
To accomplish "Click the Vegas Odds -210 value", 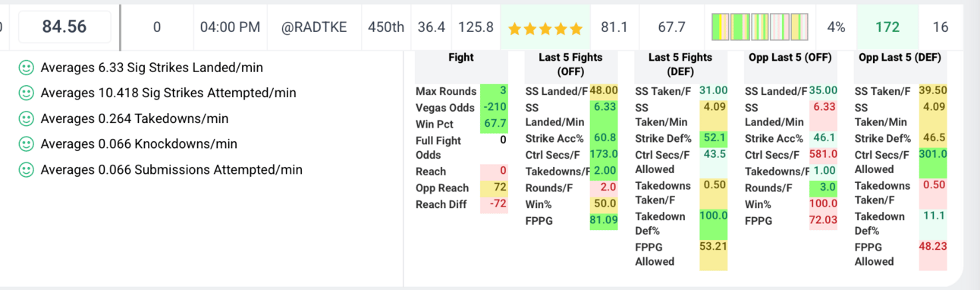I will [x=494, y=107].
